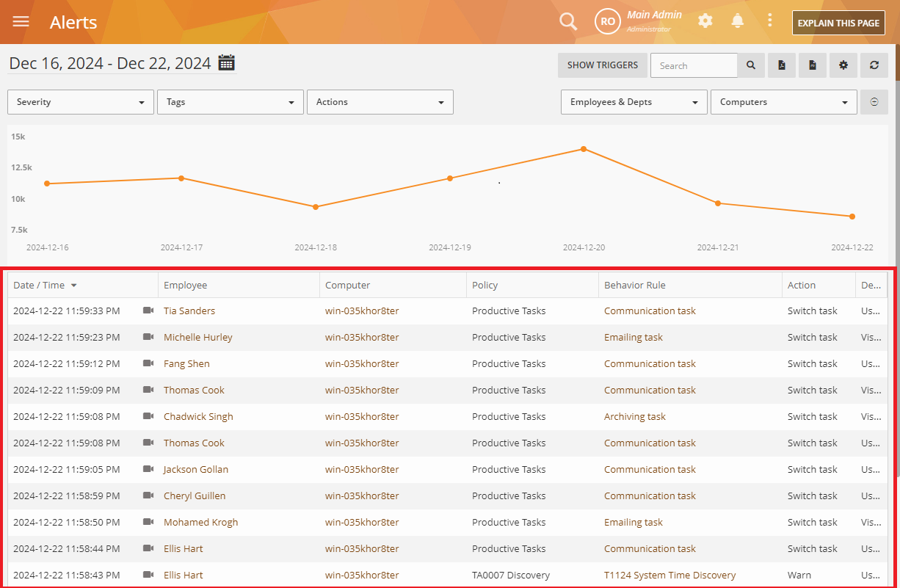The image size is (900, 588).
Task: Open Mohamed Krogh's Emailing task rule link
Action: (x=634, y=522)
